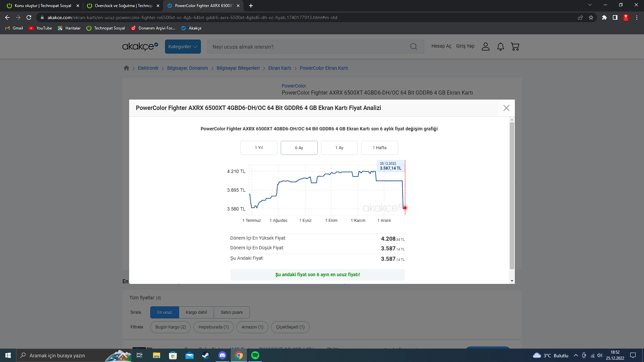Image resolution: width=644 pixels, height=362 pixels.
Task: Sort prices by Kargo dahil
Action: point(196,312)
